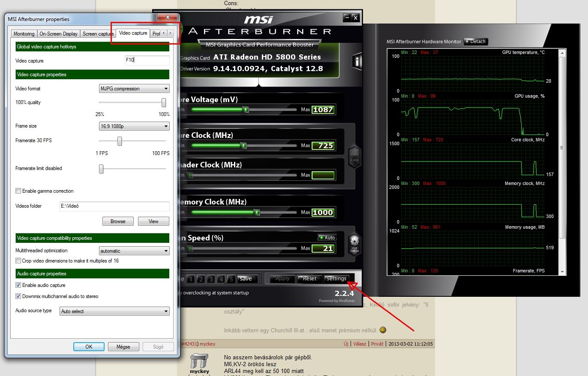Uncheck Downmix multichannel audio to stereo
Screen dimensions: 588x376
click(x=18, y=296)
